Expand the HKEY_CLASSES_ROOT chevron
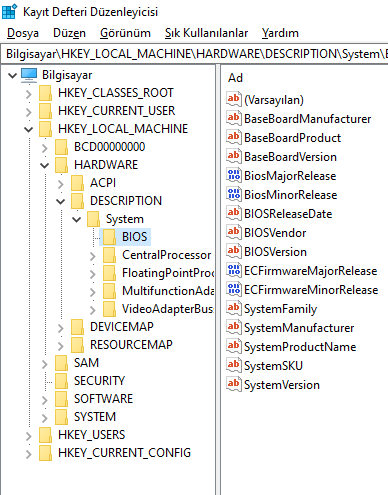The image size is (388, 495). pos(29,94)
